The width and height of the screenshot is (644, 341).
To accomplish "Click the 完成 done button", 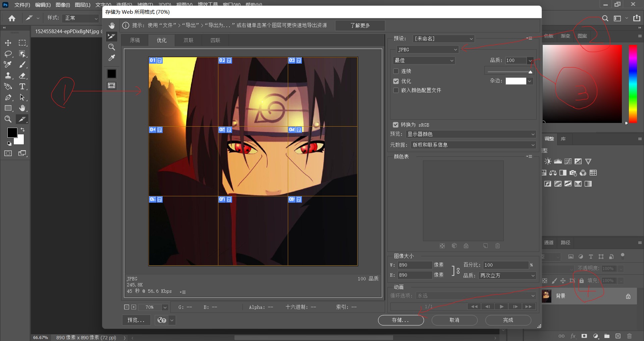I will point(508,320).
